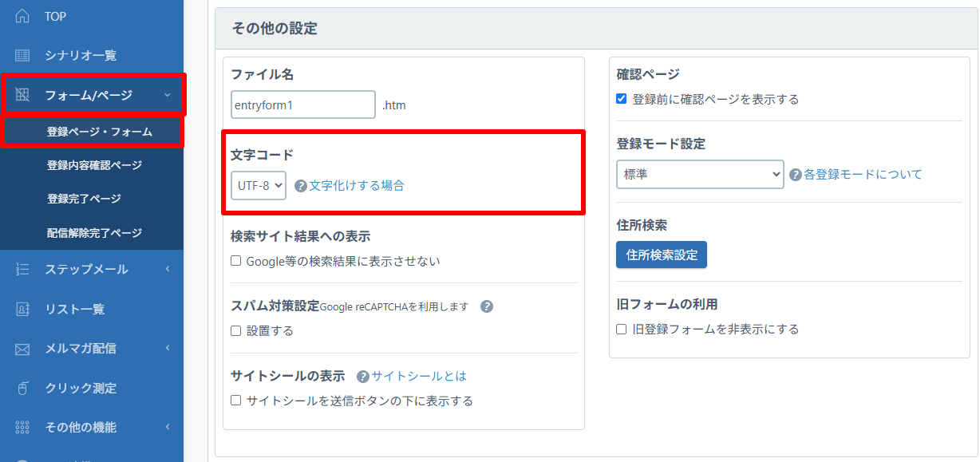The image size is (980, 462).
Task: Click the TOP home icon
Action: coord(22,16)
